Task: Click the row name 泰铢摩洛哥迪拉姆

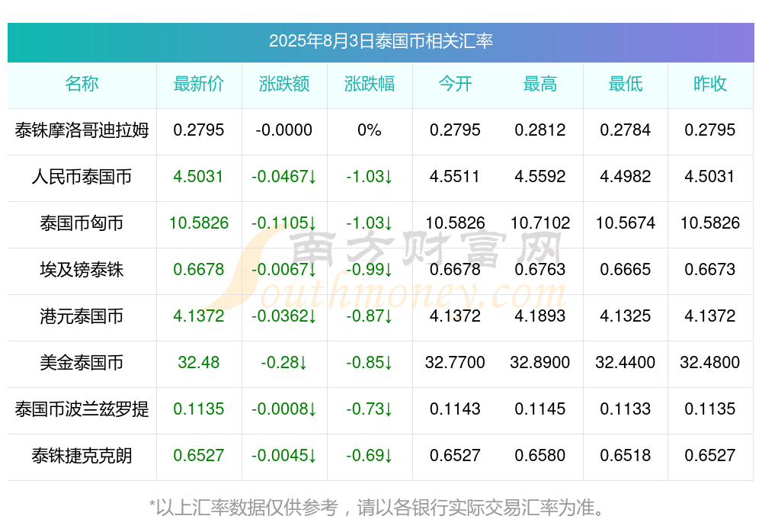Action: (x=82, y=130)
